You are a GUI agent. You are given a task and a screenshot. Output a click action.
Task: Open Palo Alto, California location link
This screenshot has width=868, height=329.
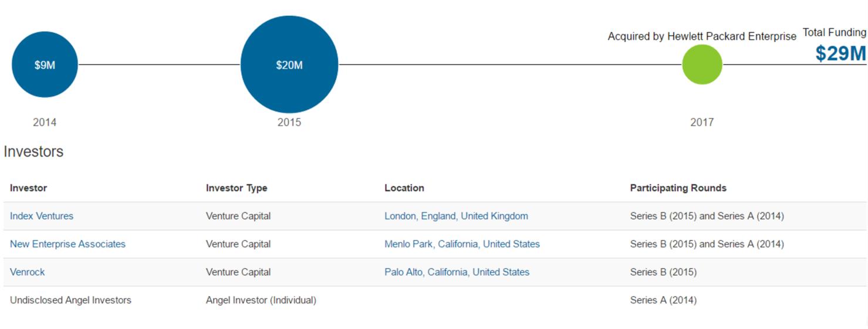(x=457, y=272)
